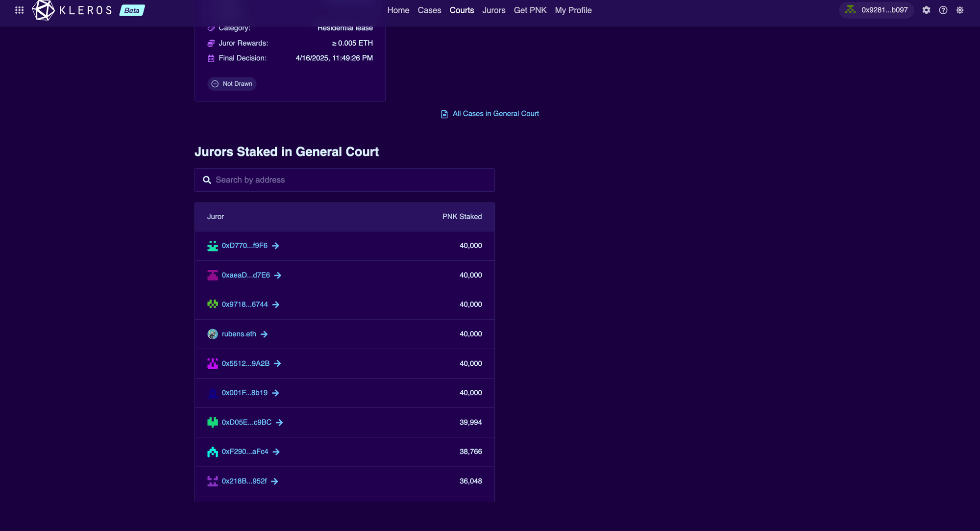Open the wallet account 0x9281...b097 menu
The height and width of the screenshot is (531, 980).
(x=877, y=10)
